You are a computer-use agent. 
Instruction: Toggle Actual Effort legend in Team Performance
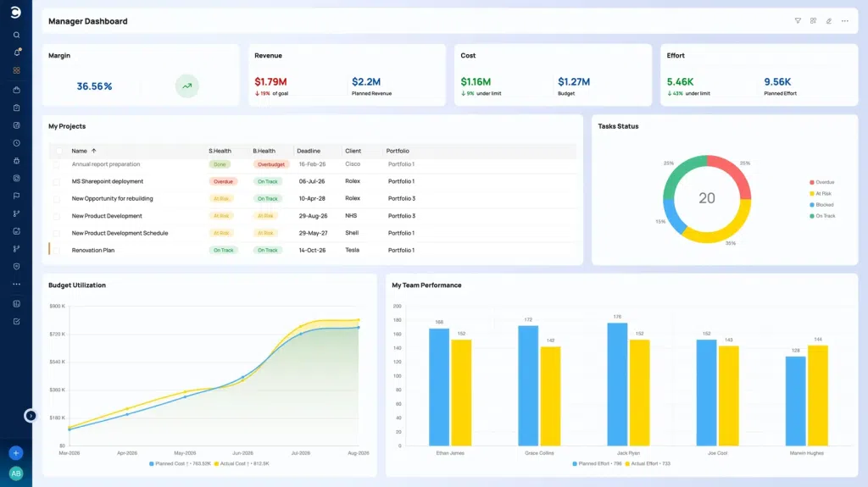tap(647, 464)
